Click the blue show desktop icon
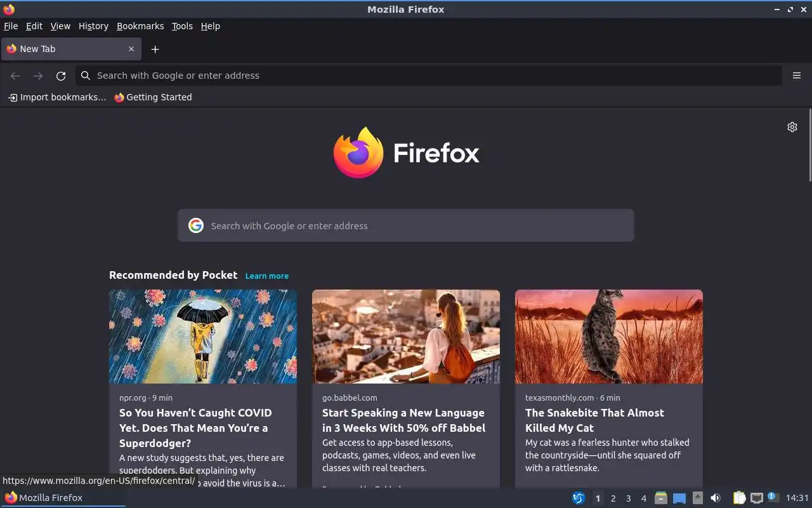Screen dimensions: 812x508 [x=679, y=498]
